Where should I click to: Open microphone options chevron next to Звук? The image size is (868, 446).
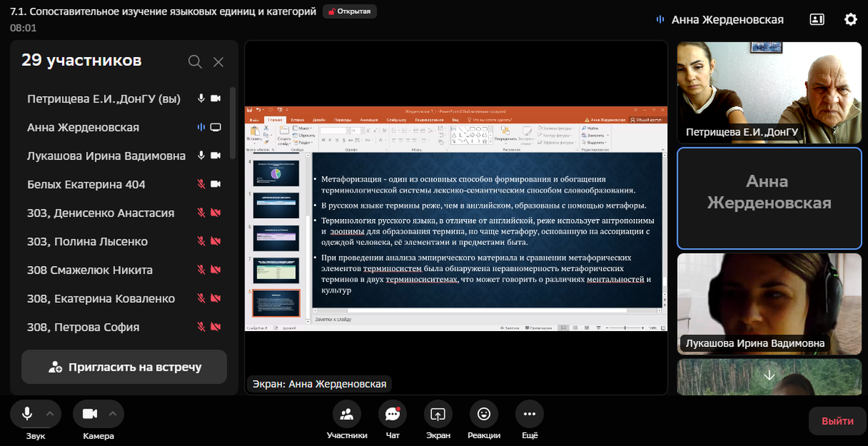point(49,413)
